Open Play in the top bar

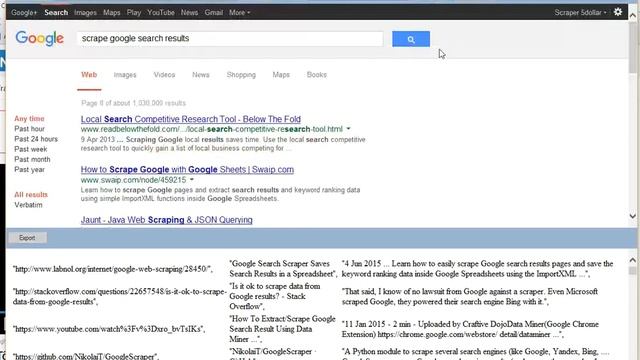tap(133, 13)
